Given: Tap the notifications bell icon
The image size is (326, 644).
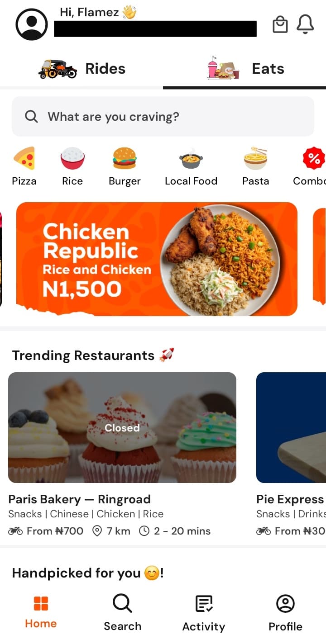Looking at the screenshot, I should click(x=305, y=24).
